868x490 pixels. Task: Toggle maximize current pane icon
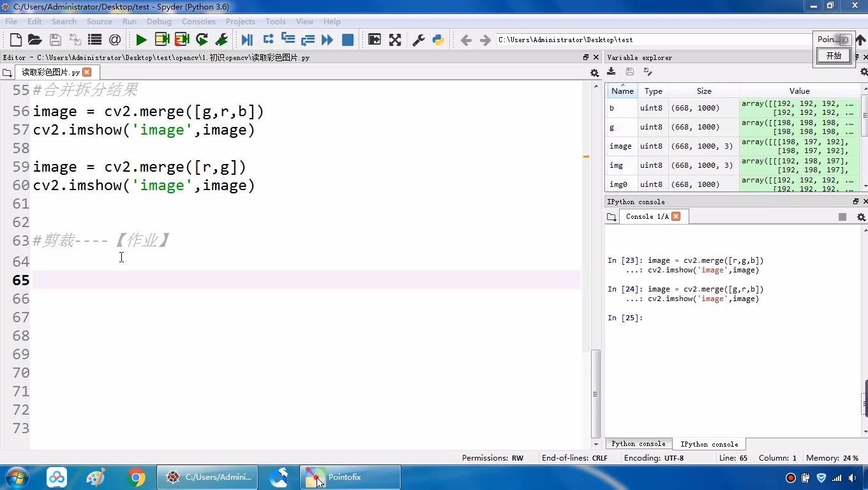coord(375,40)
